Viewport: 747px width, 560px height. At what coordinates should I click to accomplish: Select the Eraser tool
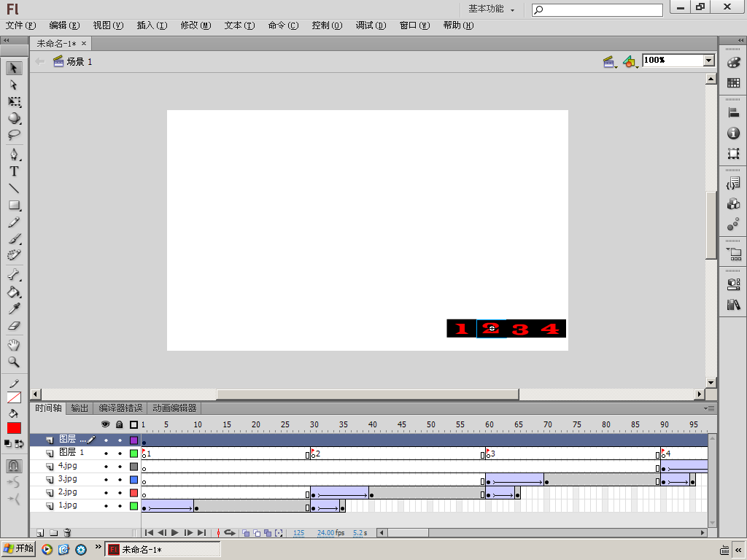(14, 326)
